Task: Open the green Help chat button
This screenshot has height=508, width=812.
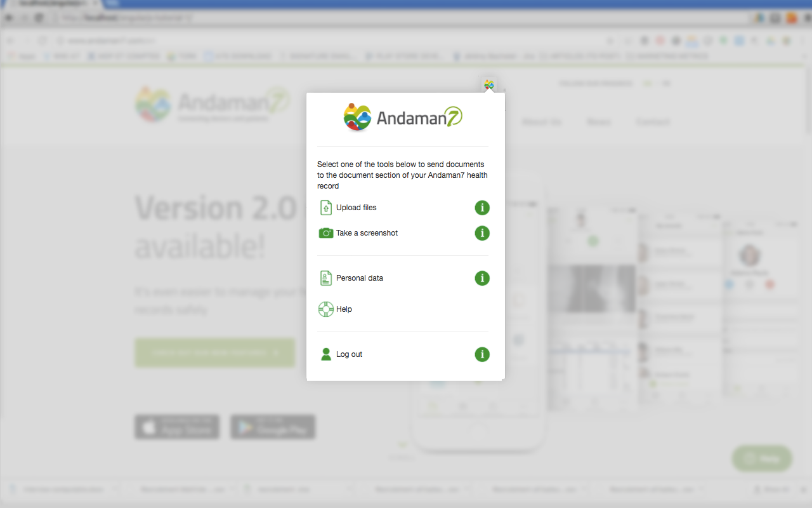Action: 762,458
